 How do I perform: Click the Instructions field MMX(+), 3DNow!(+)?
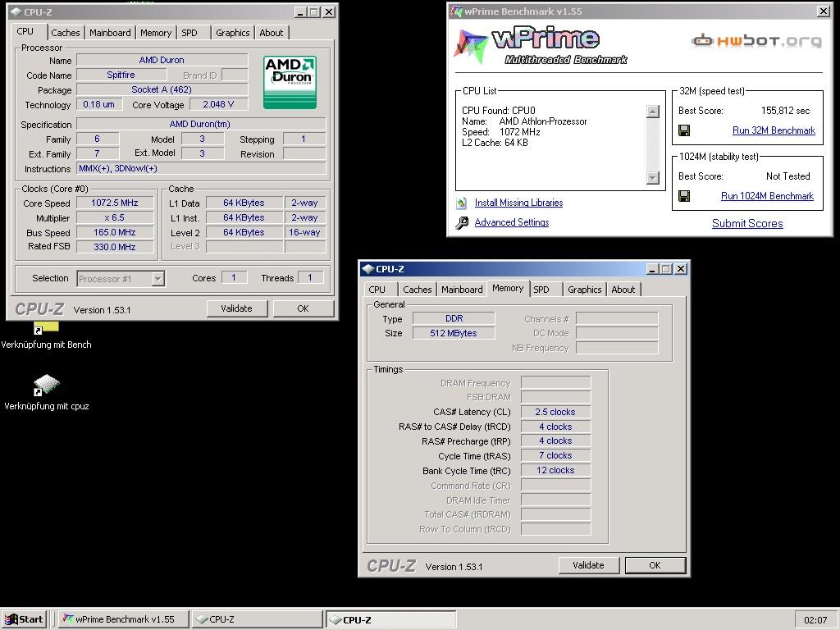click(201, 169)
